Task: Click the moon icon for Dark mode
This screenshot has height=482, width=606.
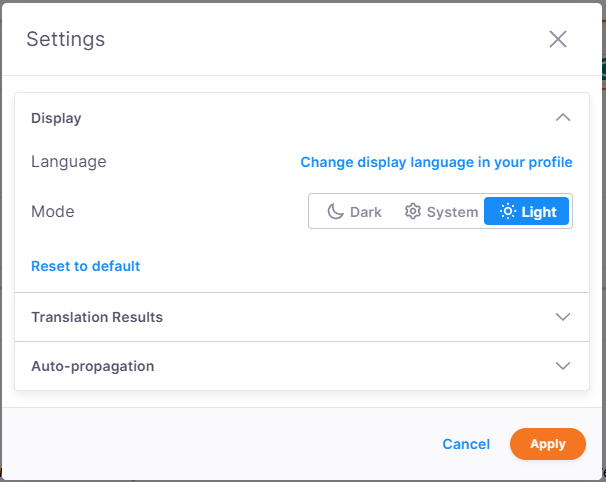Action: click(335, 212)
